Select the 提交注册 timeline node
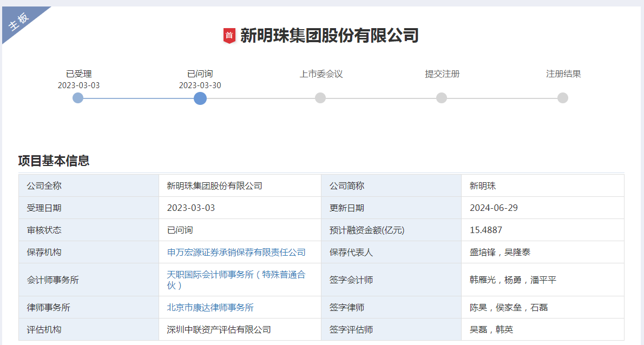This screenshot has height=345, width=644. point(442,98)
